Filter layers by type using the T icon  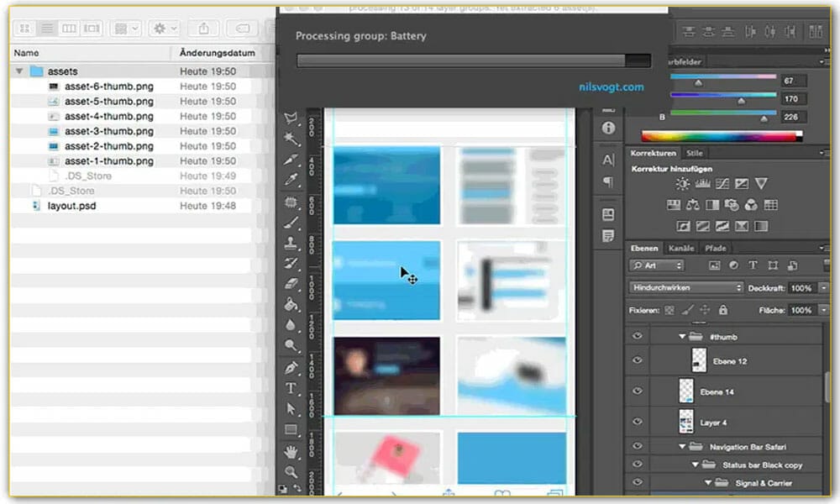753,265
